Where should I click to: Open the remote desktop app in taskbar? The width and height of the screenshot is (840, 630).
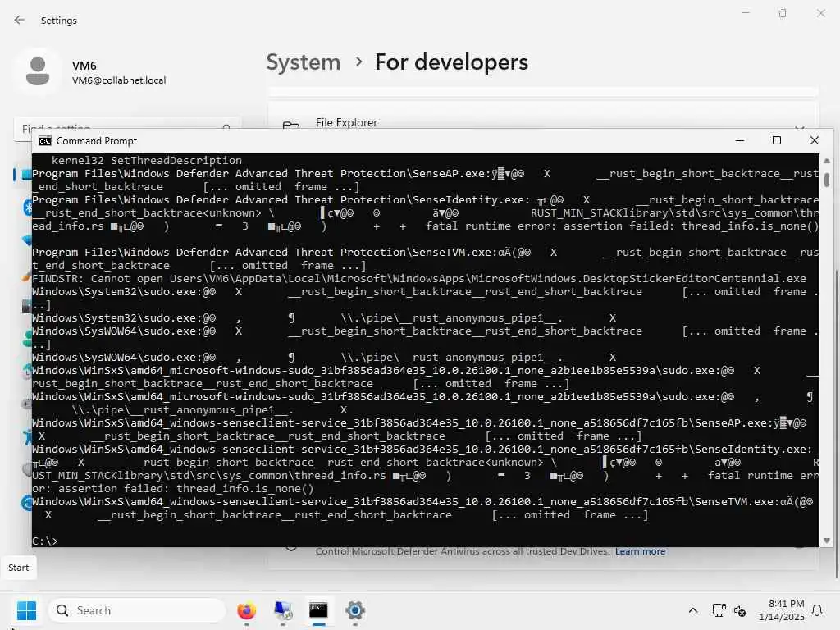283,610
